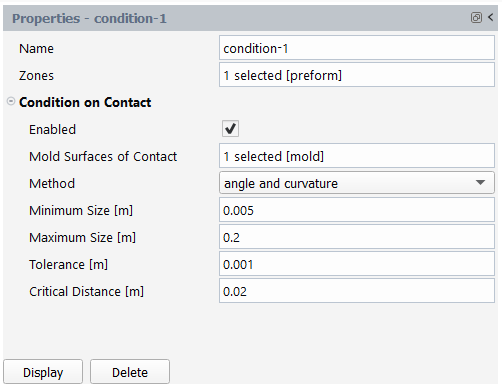Click the Condition on Contact heading
This screenshot has width=502, height=386.
click(x=85, y=102)
